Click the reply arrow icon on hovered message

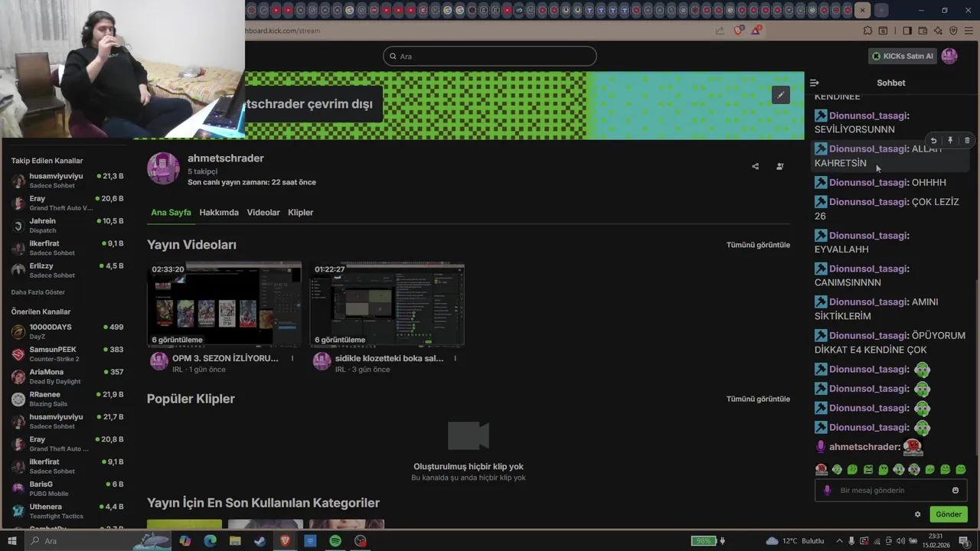click(933, 141)
